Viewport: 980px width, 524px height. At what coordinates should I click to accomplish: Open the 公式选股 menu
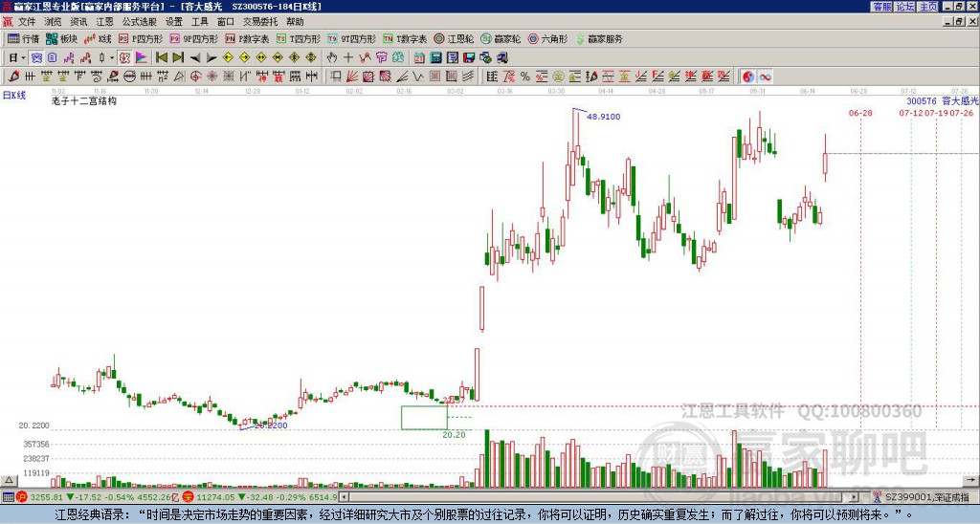[140, 22]
